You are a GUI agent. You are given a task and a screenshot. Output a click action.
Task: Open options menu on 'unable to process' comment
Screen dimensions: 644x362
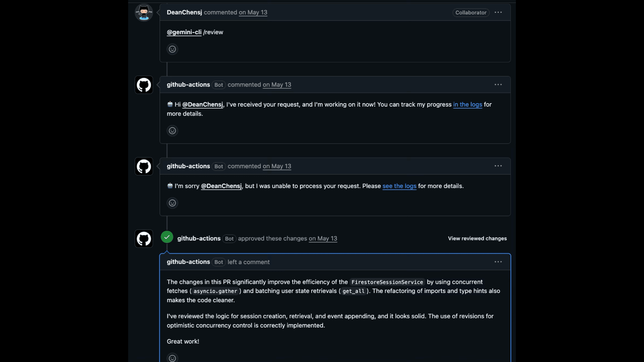pyautogui.click(x=498, y=166)
